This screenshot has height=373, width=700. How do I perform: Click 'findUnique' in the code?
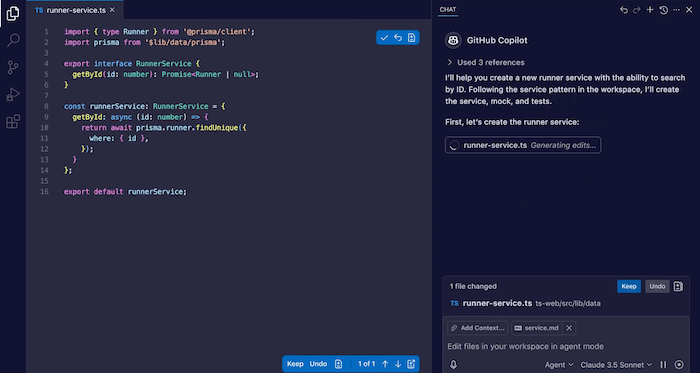tap(217, 128)
